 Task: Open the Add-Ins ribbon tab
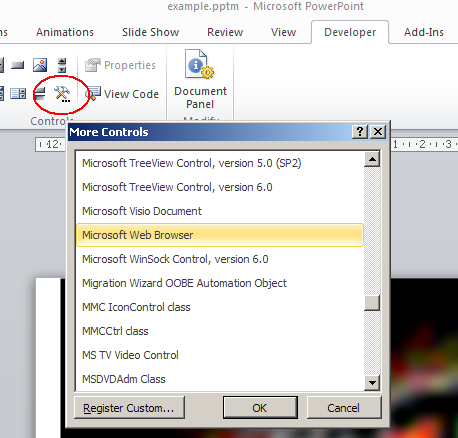[424, 32]
